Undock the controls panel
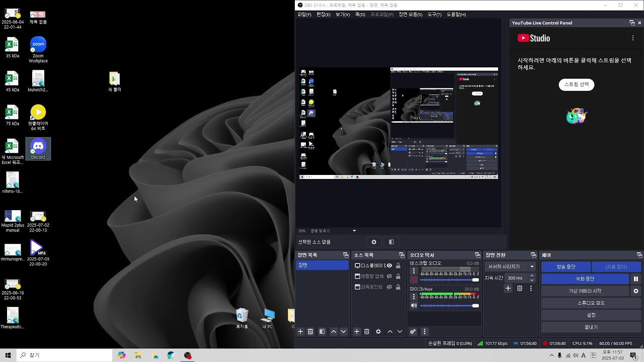The image size is (644, 362). click(639, 255)
